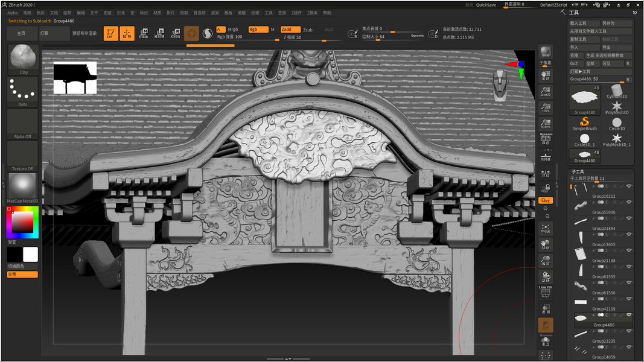The width and height of the screenshot is (644, 362).
Task: Activate Edit mode button
Action: click(111, 33)
